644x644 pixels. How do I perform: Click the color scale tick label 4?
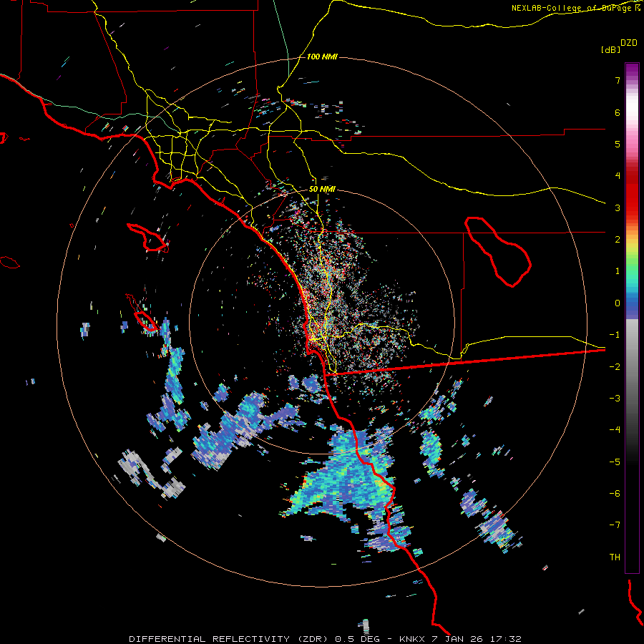click(x=618, y=176)
